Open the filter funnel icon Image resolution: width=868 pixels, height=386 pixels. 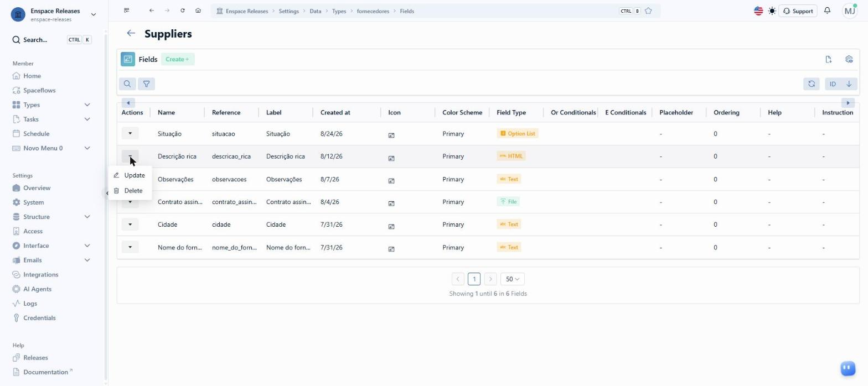(x=146, y=84)
